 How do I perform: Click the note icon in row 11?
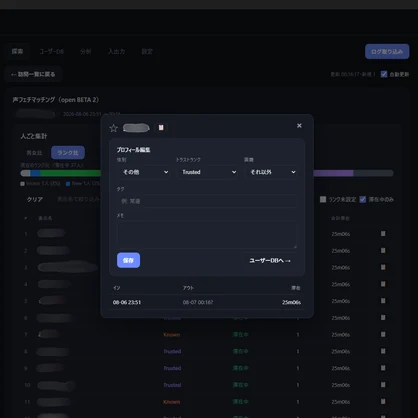pyautogui.click(x=383, y=402)
